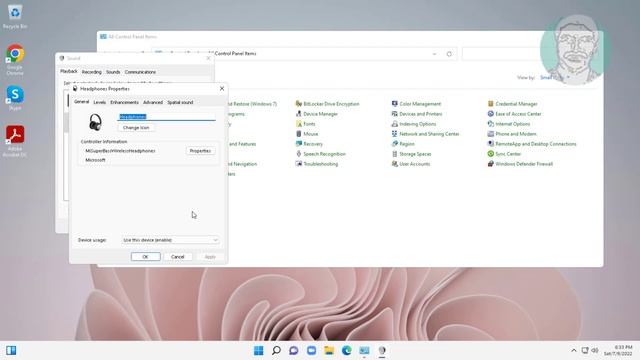Open Credential Manager icon in Control Panel
Viewport: 640px width, 360px height.
coord(491,104)
